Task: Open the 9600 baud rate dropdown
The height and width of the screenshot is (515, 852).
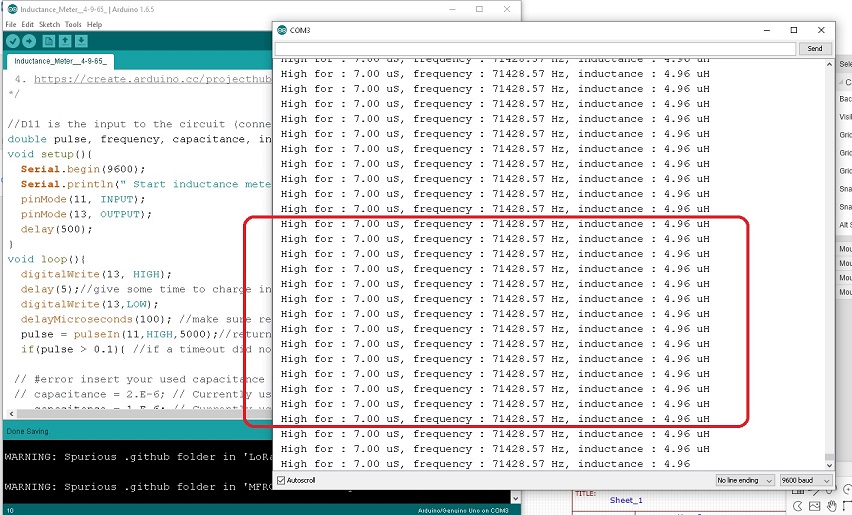Action: pyautogui.click(x=806, y=480)
